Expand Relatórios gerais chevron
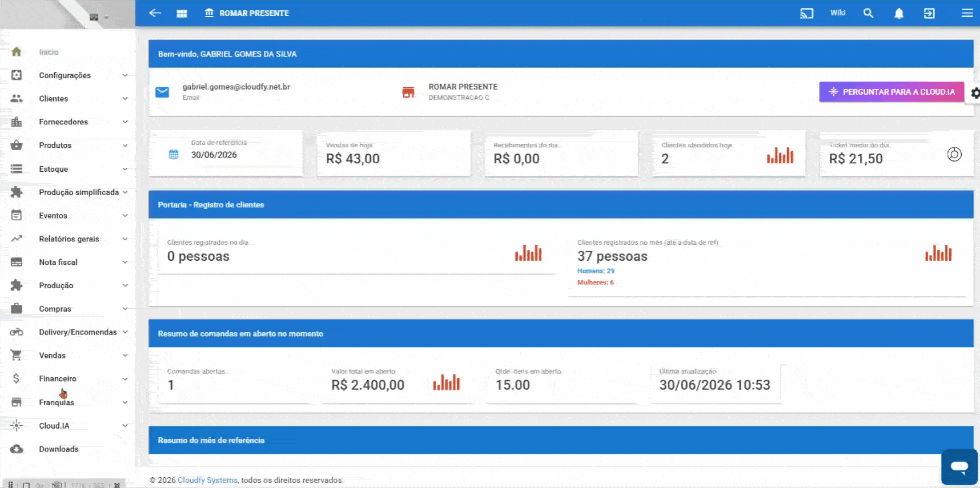The image size is (980, 488). coord(125,239)
